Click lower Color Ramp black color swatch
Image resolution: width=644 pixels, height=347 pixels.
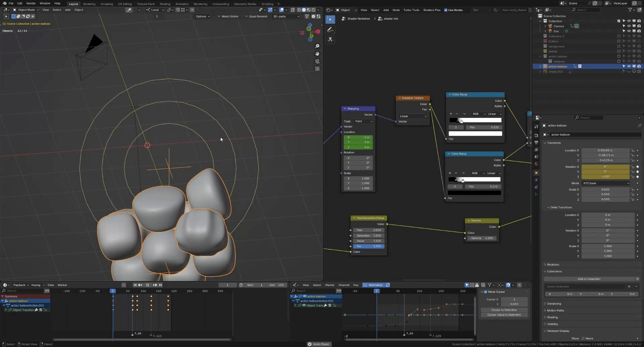(x=474, y=193)
